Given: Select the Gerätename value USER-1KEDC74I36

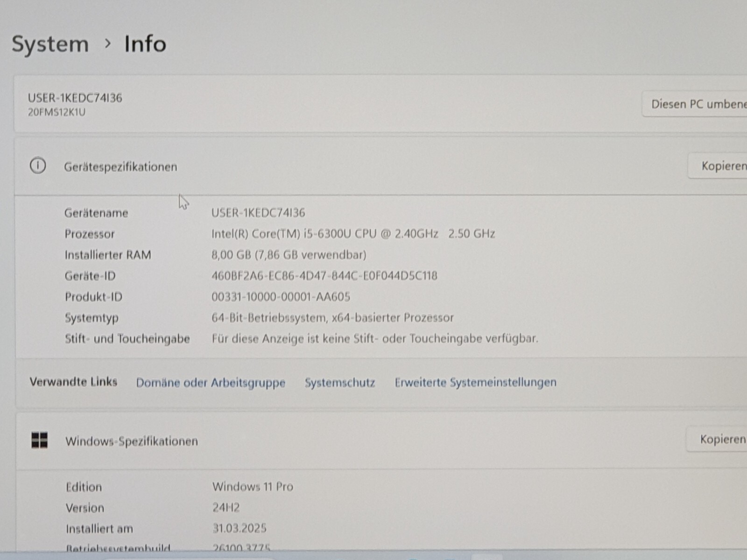Looking at the screenshot, I should coord(258,213).
